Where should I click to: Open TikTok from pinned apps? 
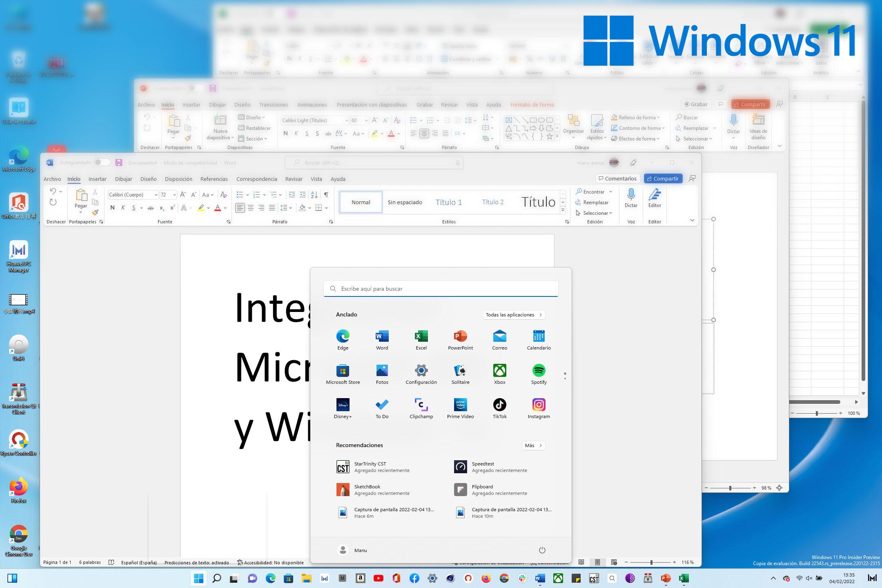point(499,408)
